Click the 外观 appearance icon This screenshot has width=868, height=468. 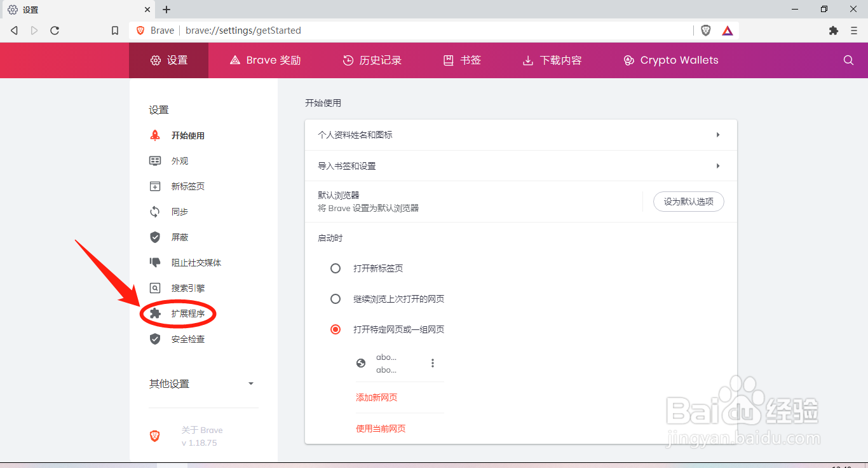[155, 161]
